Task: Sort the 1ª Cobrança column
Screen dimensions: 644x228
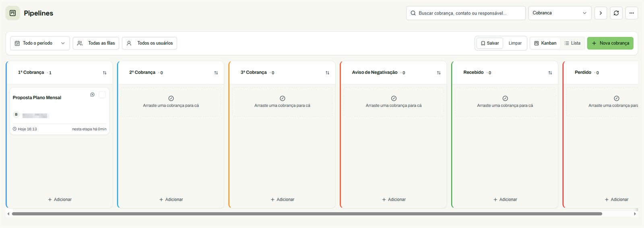Action: click(105, 73)
